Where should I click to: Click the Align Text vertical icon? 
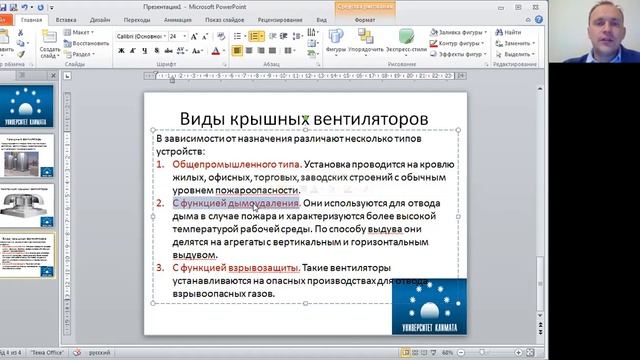tap(312, 43)
